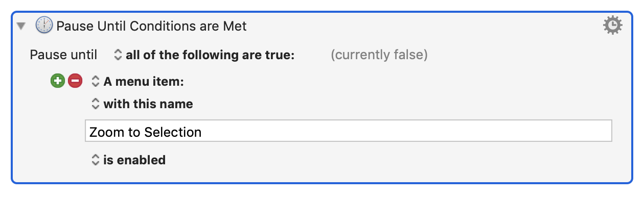Screen dimensions: 644x198
Task: Select the 'Pause Until Conditions are Met' title
Action: click(151, 26)
